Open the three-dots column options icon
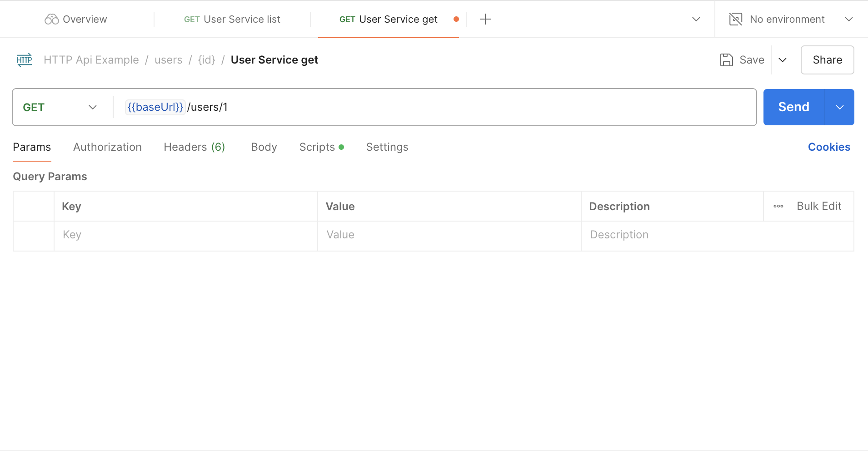The height and width of the screenshot is (454, 868). (778, 206)
